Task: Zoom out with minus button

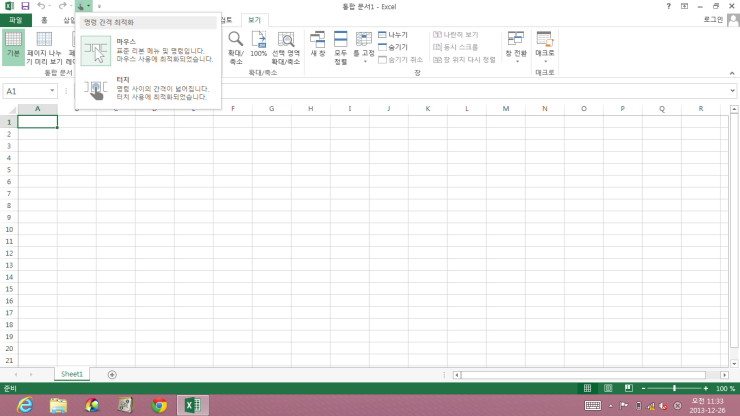Action: [x=643, y=388]
